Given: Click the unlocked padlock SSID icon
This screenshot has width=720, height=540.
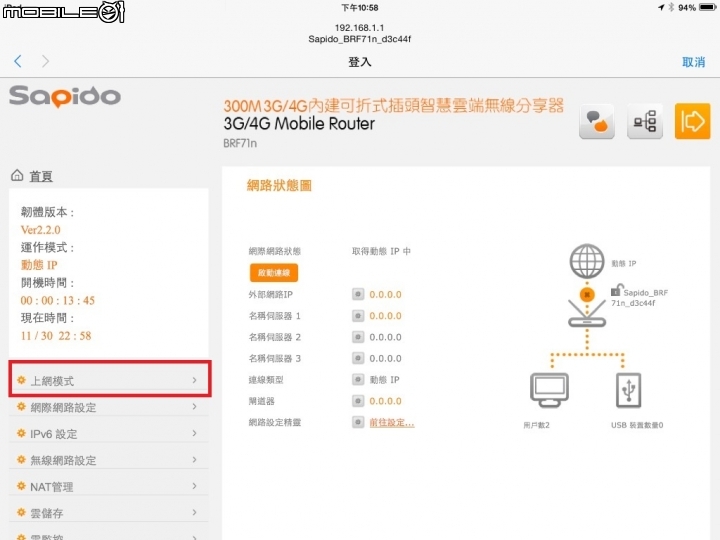Looking at the screenshot, I should [616, 290].
